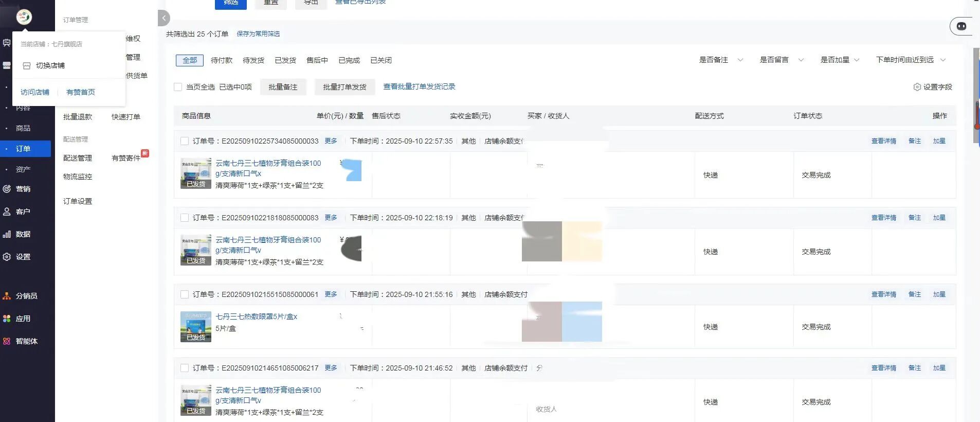This screenshot has width=980, height=422.
Task: Click 有赞首页 link in popup
Action: coord(81,92)
